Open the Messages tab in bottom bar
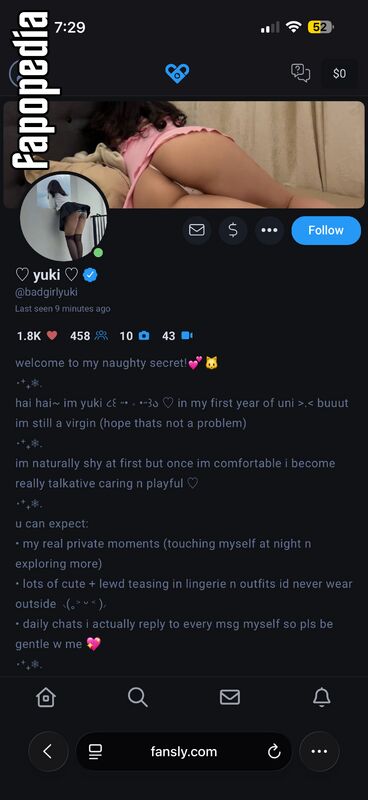368x800 pixels. tap(230, 697)
